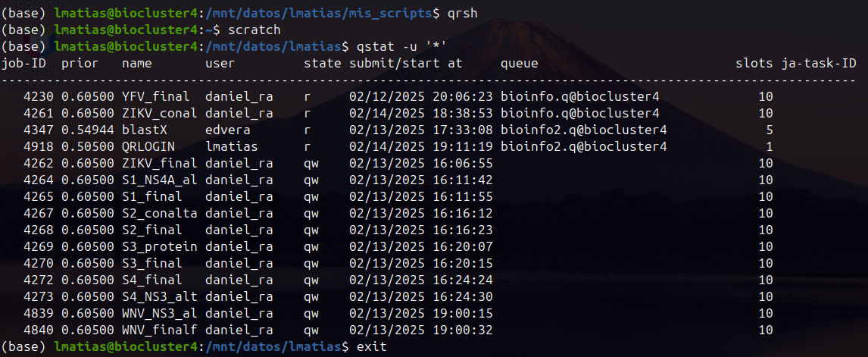Select the qrsh command on the first line
The width and height of the screenshot is (868, 357).
(x=462, y=11)
